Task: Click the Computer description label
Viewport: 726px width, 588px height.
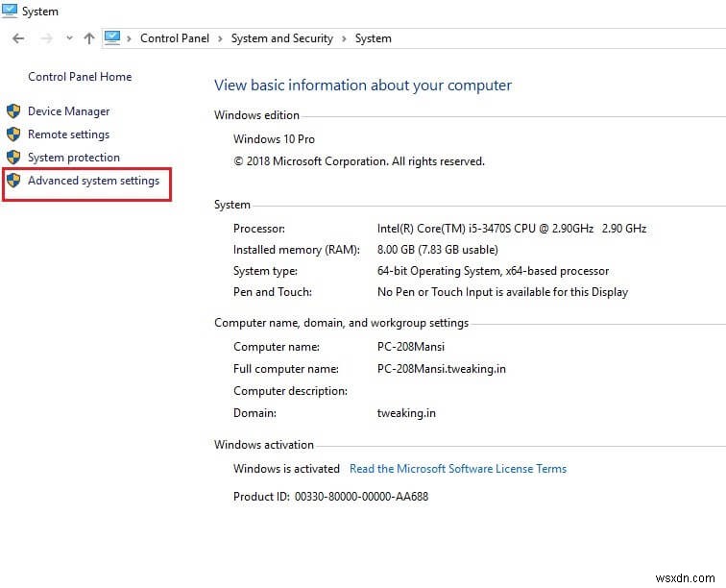Action: (290, 391)
